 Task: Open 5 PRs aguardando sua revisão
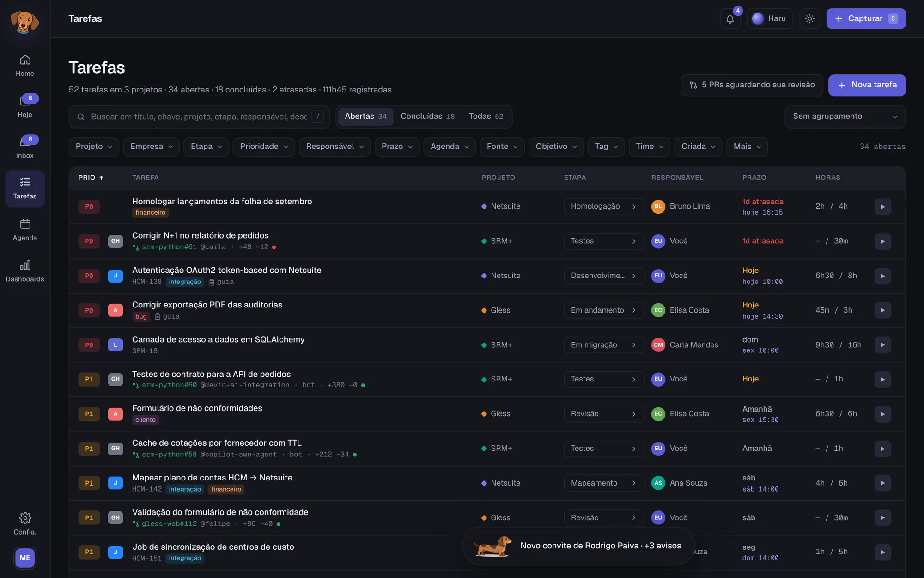752,85
